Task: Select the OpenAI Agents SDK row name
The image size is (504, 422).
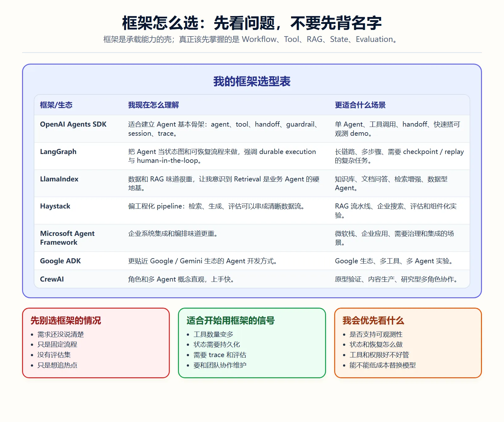Action: pyautogui.click(x=73, y=124)
